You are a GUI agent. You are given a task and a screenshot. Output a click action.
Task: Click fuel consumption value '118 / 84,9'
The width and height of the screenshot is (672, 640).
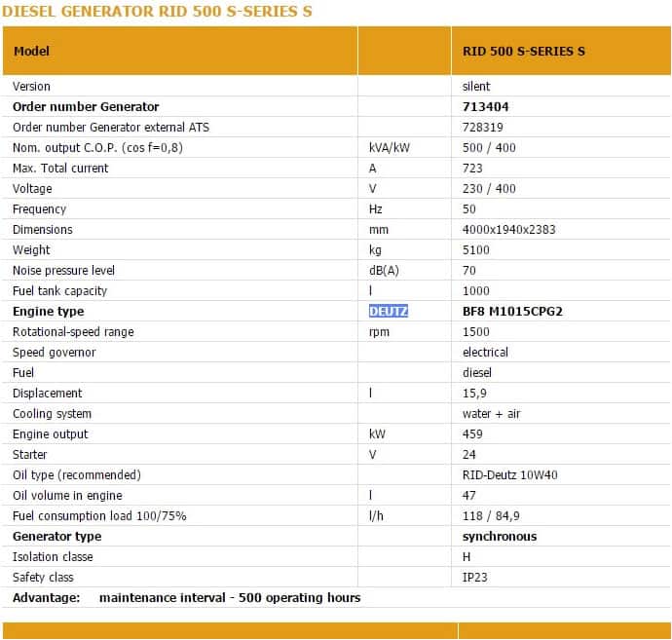coord(491,515)
